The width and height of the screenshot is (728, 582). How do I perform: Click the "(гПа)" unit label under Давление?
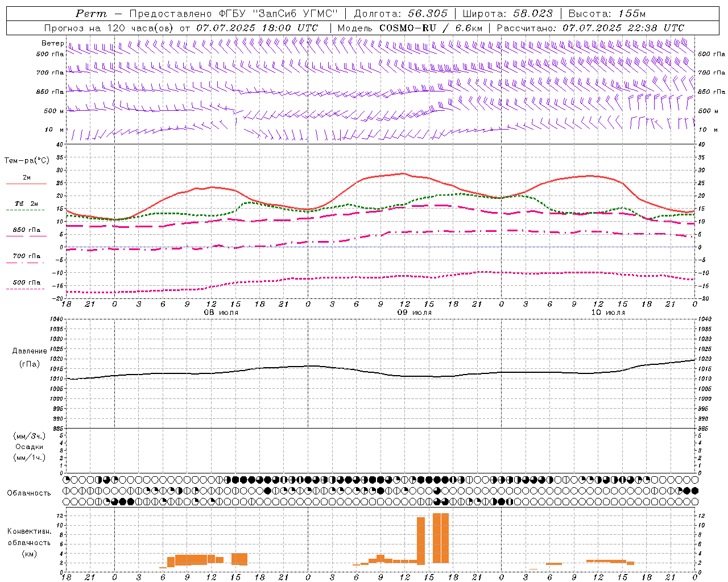coord(30,364)
